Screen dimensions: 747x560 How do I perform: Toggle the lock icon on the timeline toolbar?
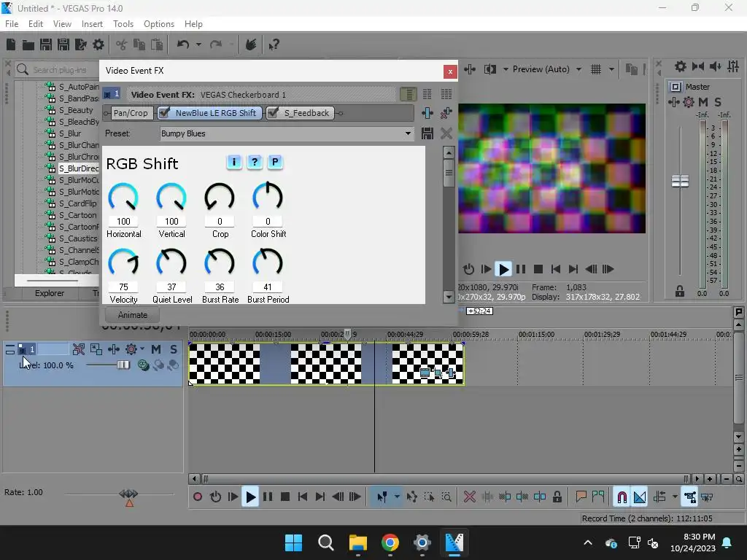pos(557,497)
